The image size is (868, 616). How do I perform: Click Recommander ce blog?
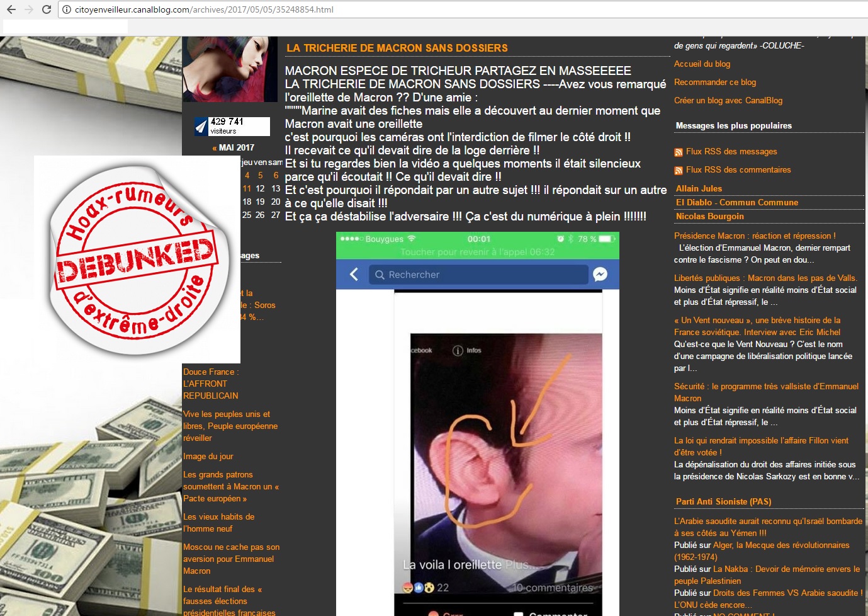(715, 82)
